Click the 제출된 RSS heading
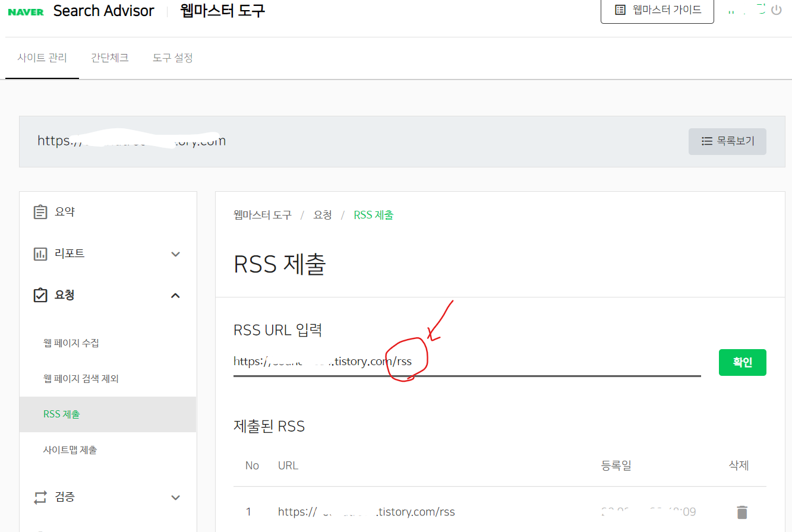 269,426
